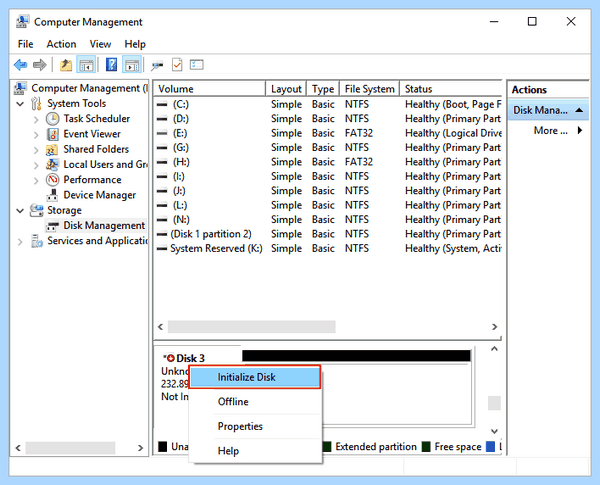Click the blue Help question mark icon
Viewport: 600px width, 485px height.
(x=111, y=65)
